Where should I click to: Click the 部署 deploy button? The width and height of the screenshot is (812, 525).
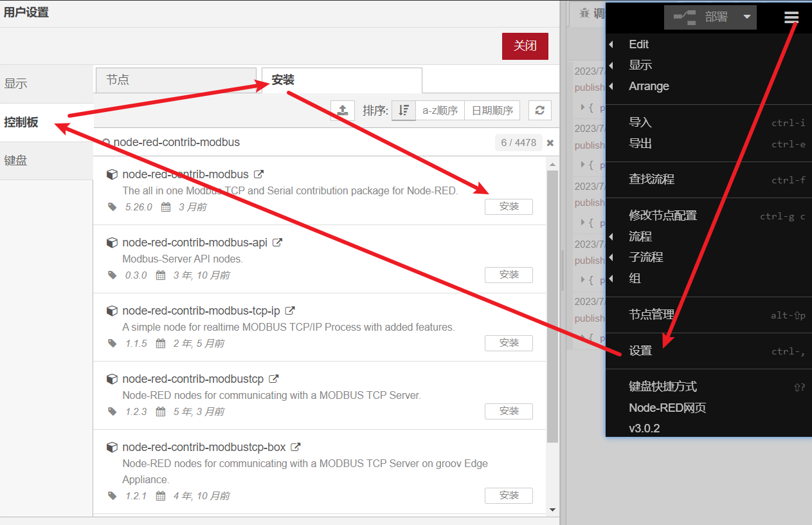(x=701, y=17)
